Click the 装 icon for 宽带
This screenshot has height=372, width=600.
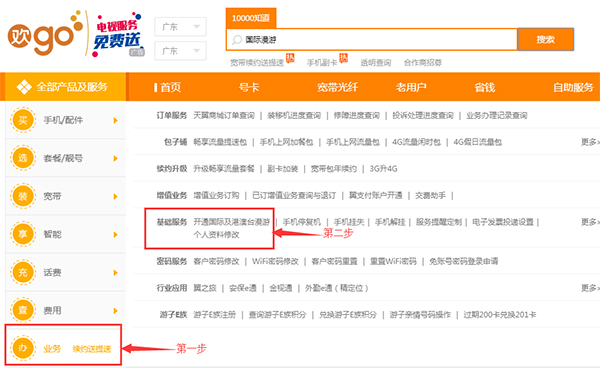point(23,196)
